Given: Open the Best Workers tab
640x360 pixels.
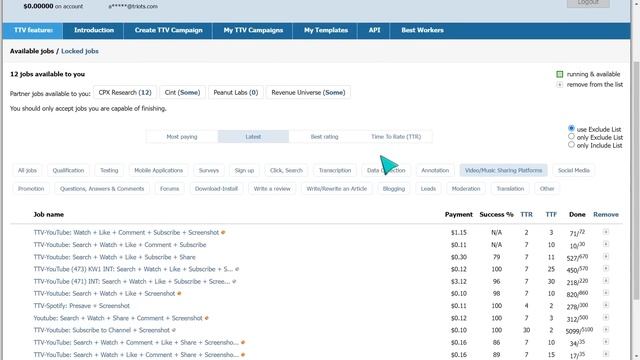Looking at the screenshot, I should 422,30.
